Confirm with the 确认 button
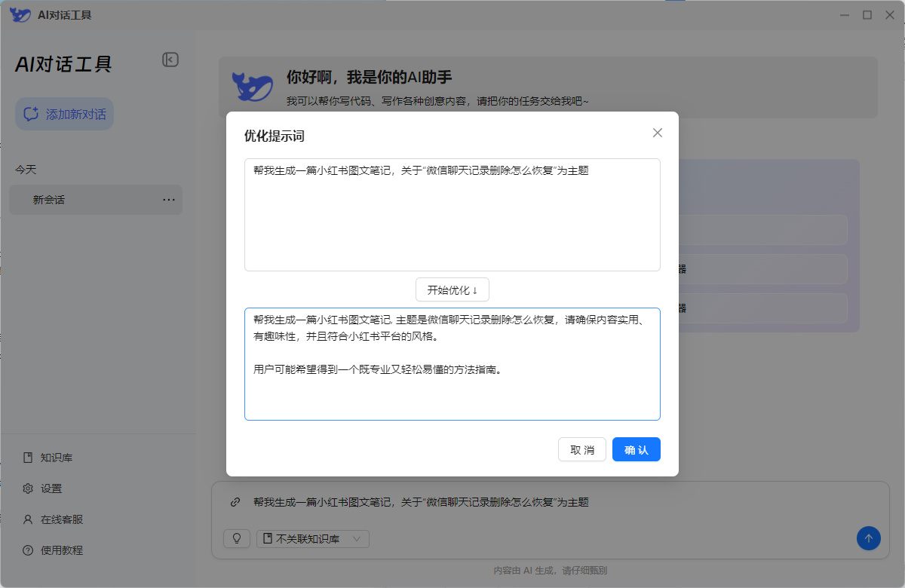The image size is (905, 588). 637,449
